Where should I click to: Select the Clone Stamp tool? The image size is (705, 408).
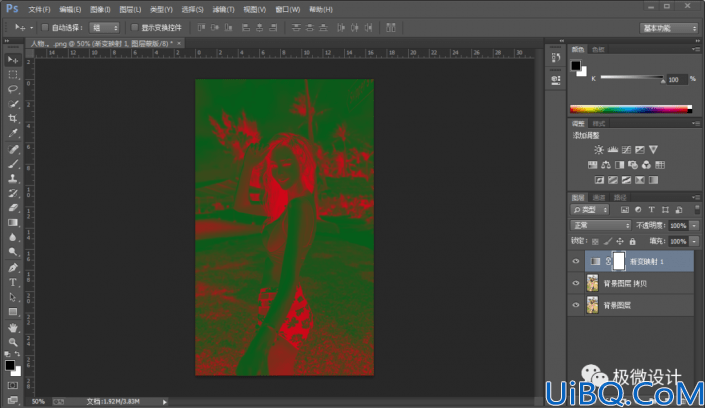13,178
